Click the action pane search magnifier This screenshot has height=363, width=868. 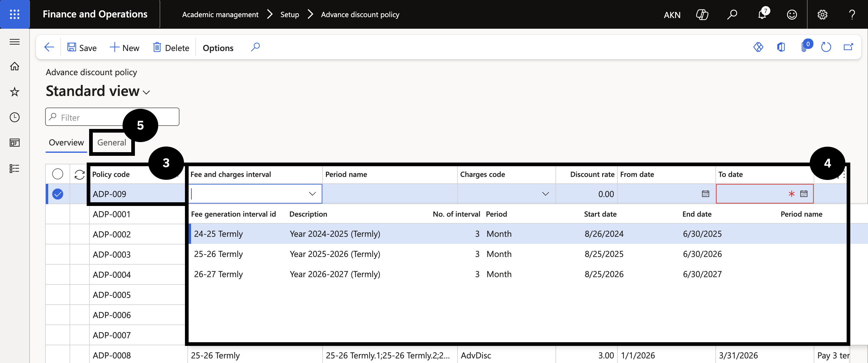pyautogui.click(x=255, y=47)
